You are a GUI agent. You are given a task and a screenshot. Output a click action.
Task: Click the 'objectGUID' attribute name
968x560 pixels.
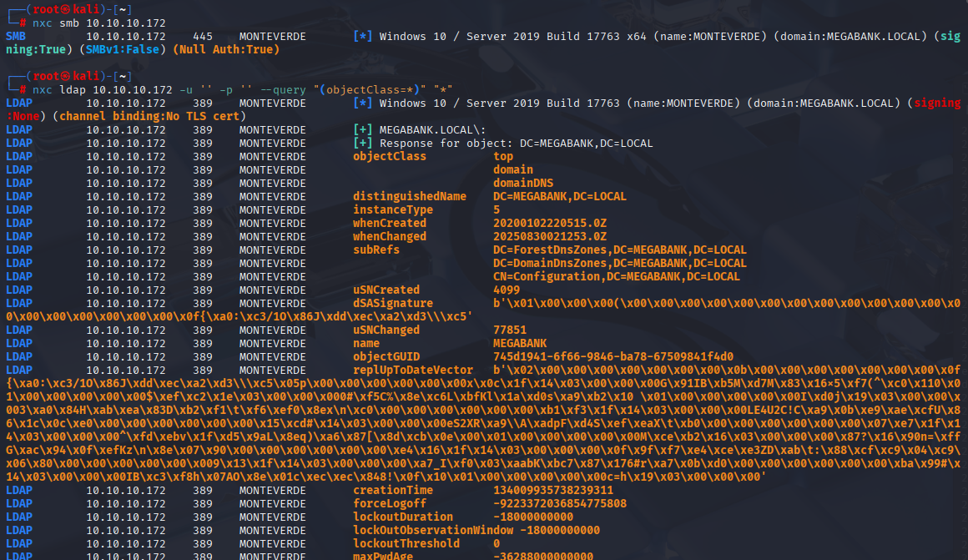tap(386, 357)
